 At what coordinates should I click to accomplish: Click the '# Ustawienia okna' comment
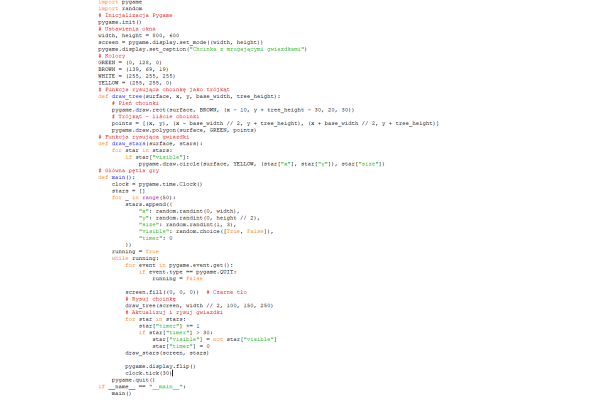pyautogui.click(x=126, y=30)
